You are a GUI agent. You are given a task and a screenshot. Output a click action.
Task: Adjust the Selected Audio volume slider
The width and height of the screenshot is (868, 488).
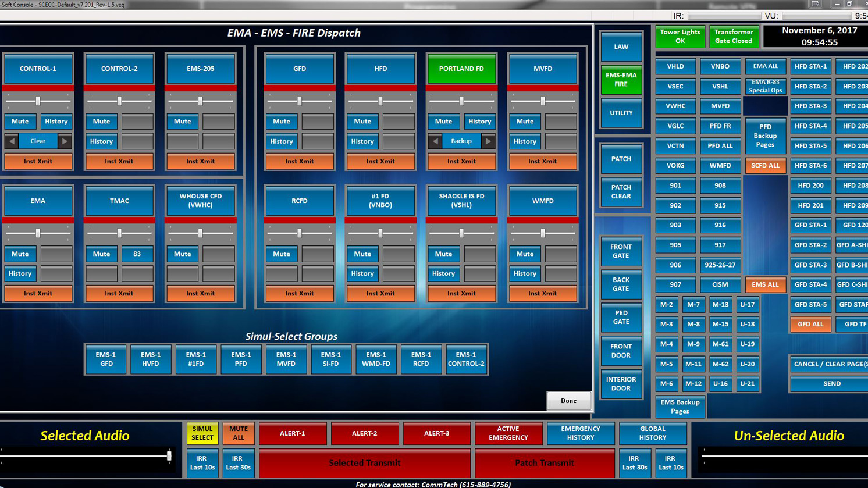tap(169, 456)
